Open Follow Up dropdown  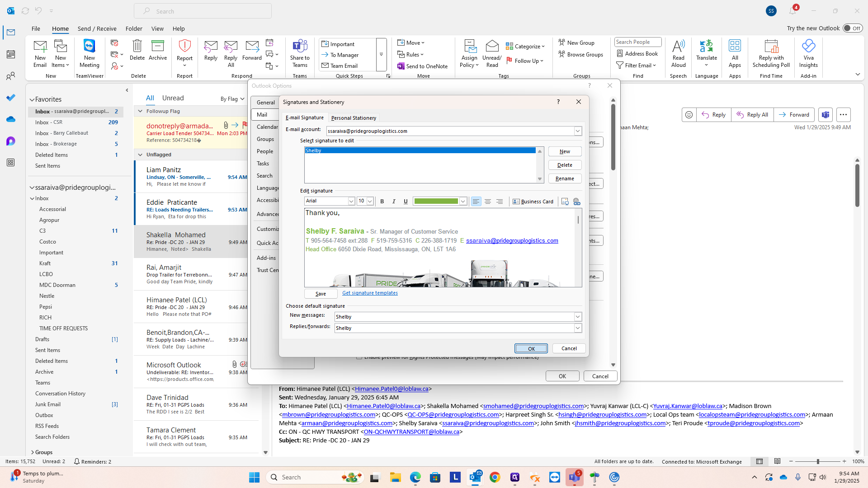click(525, 61)
